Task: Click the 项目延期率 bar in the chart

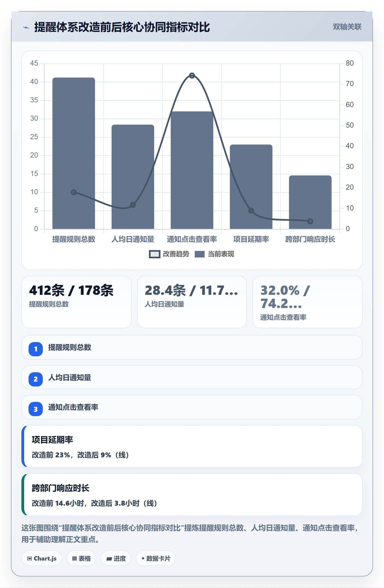Action: tap(251, 187)
